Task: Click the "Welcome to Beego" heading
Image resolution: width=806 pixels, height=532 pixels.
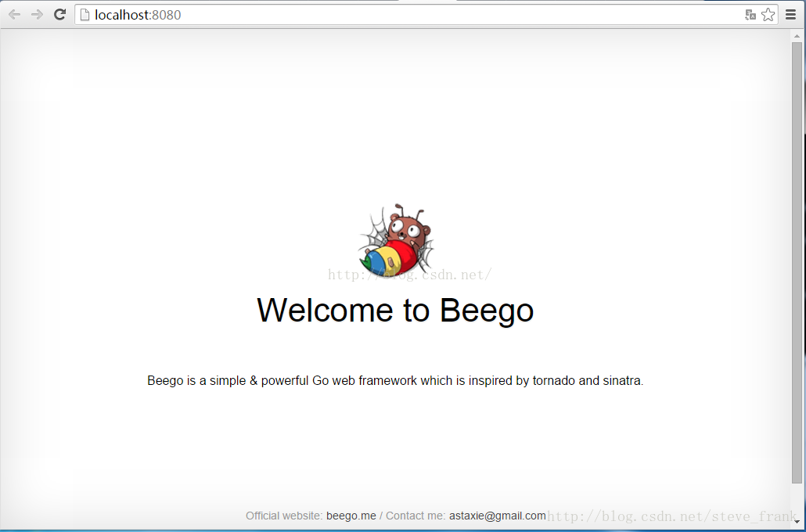Action: (395, 311)
